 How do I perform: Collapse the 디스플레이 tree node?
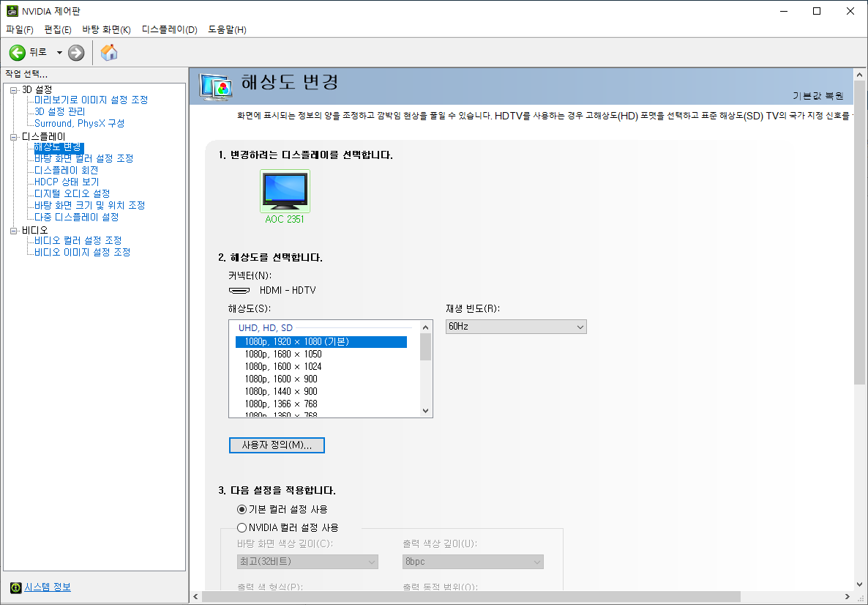[14, 138]
